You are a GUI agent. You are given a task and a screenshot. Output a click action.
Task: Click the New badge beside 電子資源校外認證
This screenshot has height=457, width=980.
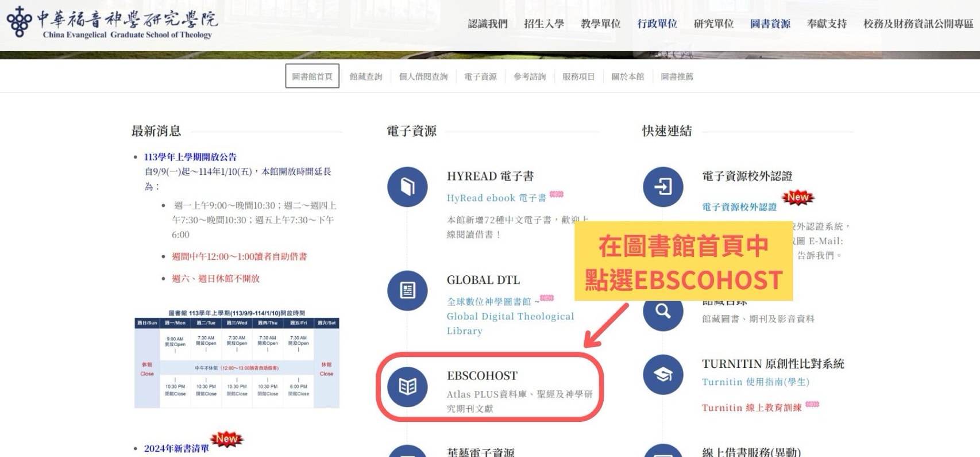click(798, 197)
